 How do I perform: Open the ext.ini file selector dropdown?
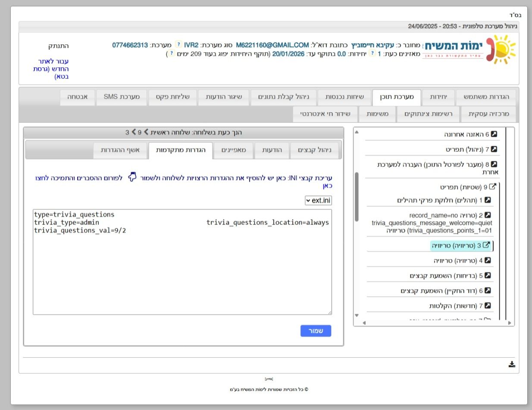point(318,201)
